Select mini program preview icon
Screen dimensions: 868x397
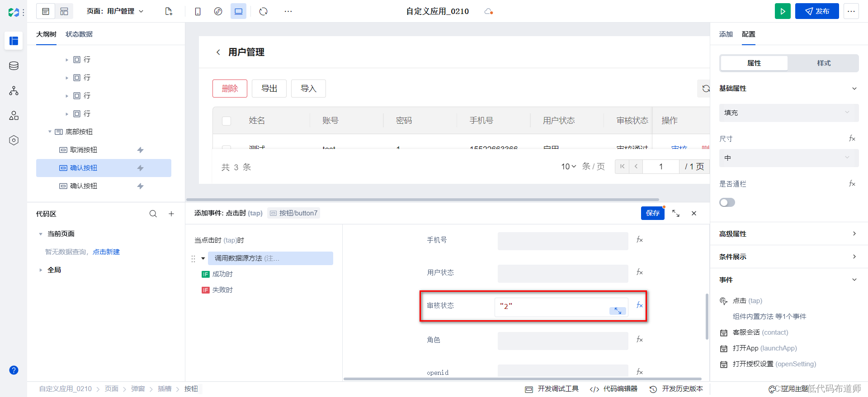coord(218,11)
